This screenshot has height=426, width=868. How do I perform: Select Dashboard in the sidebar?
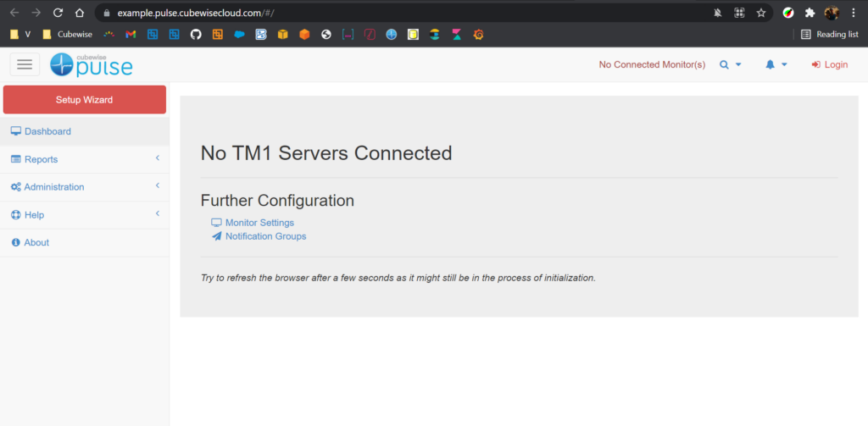(47, 131)
